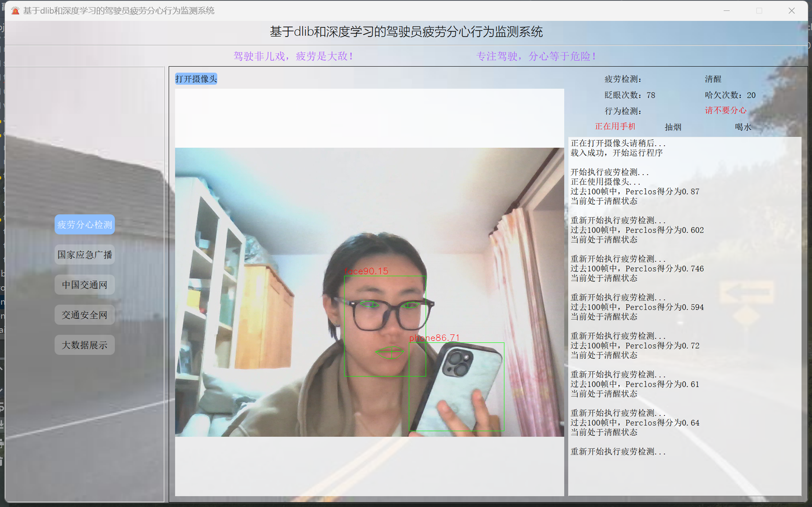
Task: Click the 喝水 behavior label
Action: [743, 127]
